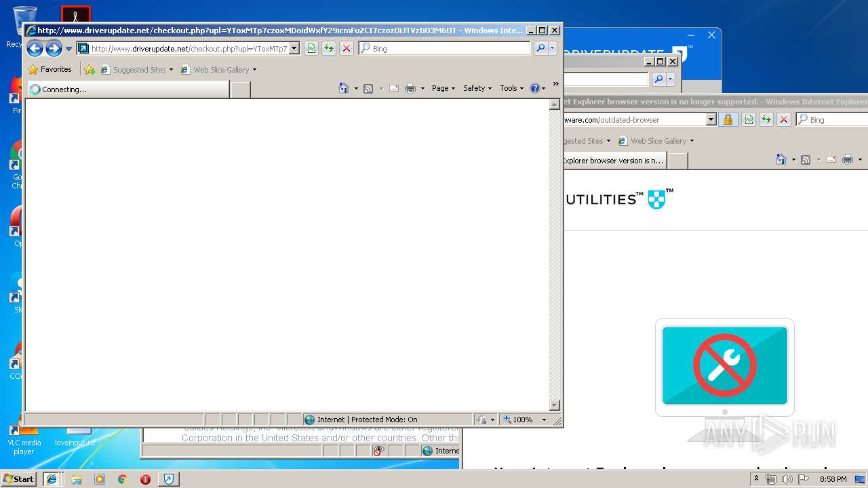The image size is (868, 488).
Task: Expand the address bar URL history dropdown
Action: (294, 49)
